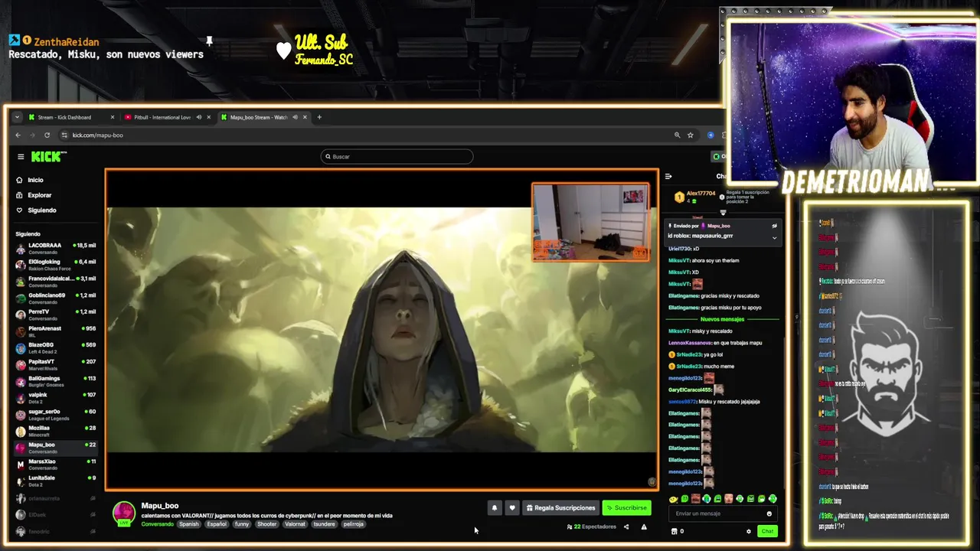Open browser zoom magnifier icon
Image resolution: width=980 pixels, height=551 pixels.
pyautogui.click(x=677, y=135)
